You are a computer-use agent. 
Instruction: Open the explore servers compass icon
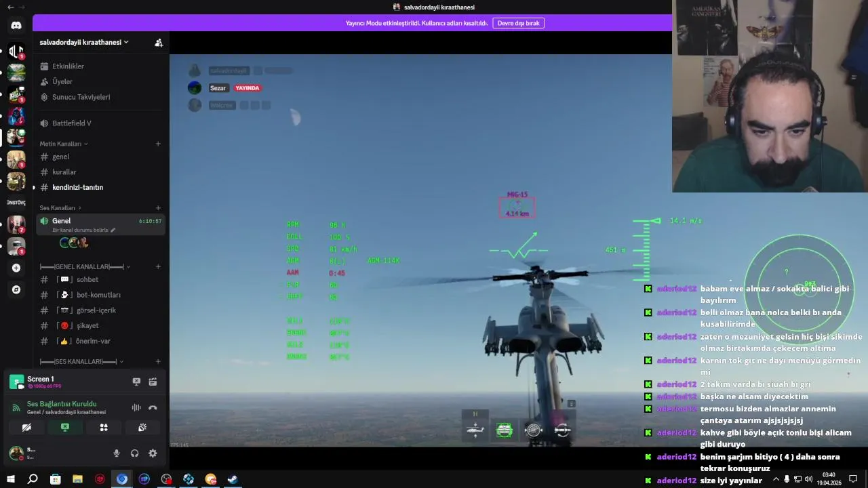coord(16,289)
